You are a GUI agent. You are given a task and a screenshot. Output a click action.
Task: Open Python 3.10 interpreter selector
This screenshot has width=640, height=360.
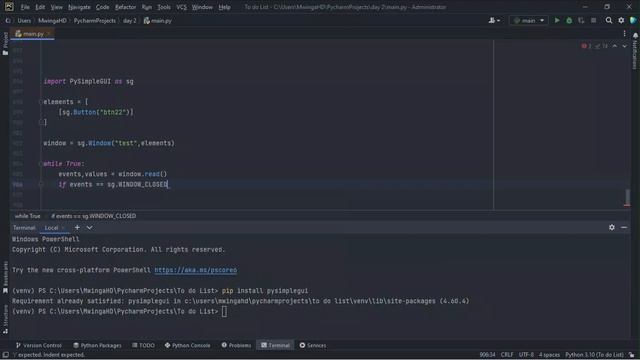point(594,355)
